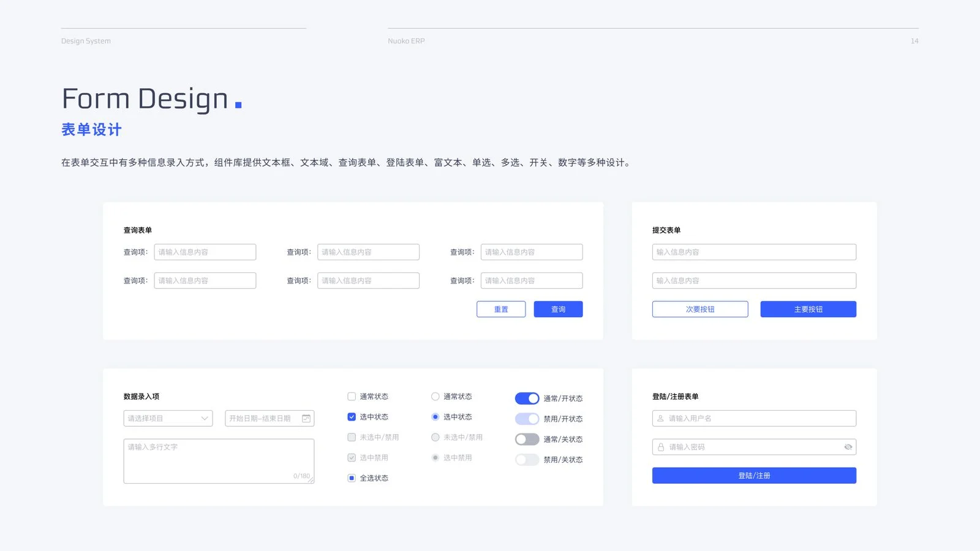
Task: Click the 查询 button
Action: click(x=558, y=309)
